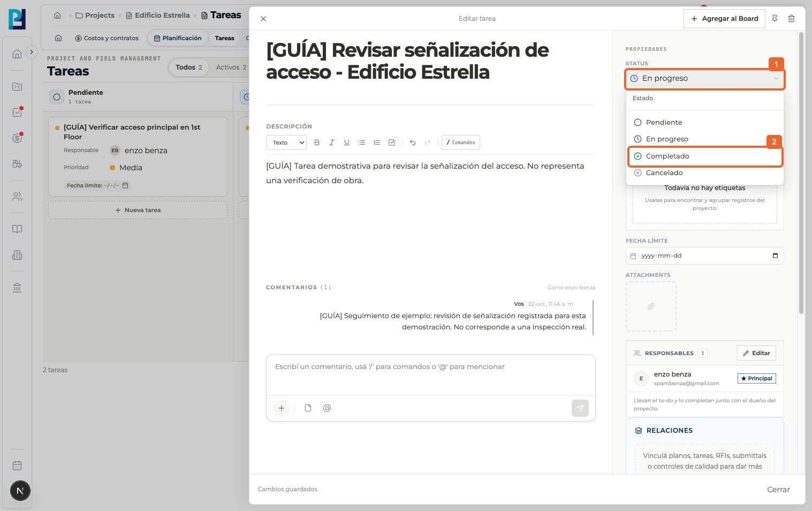Click the comment text box

tap(430, 375)
